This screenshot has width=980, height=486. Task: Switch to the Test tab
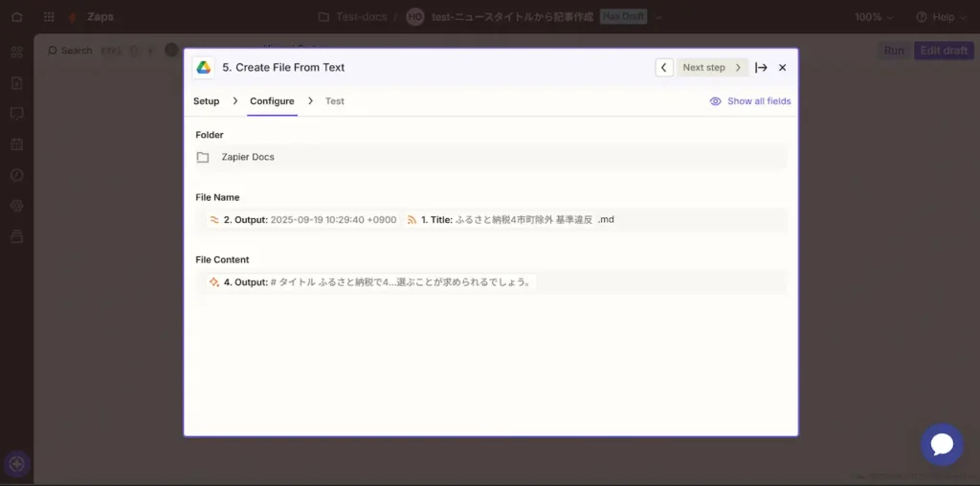334,101
